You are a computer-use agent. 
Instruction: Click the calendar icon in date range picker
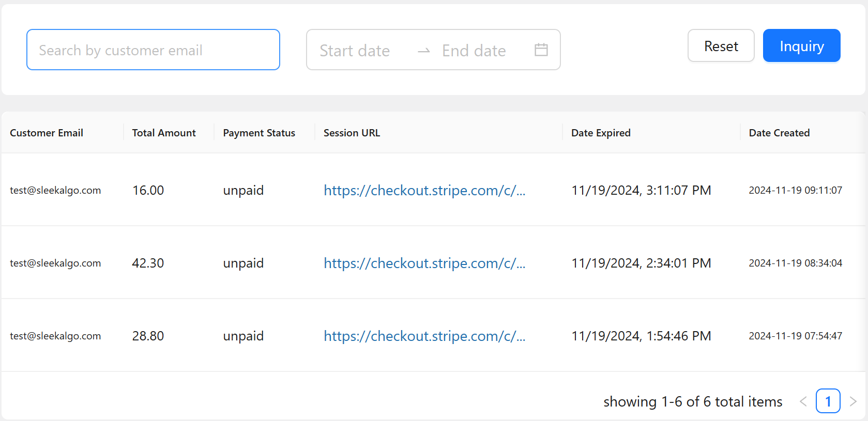(541, 50)
